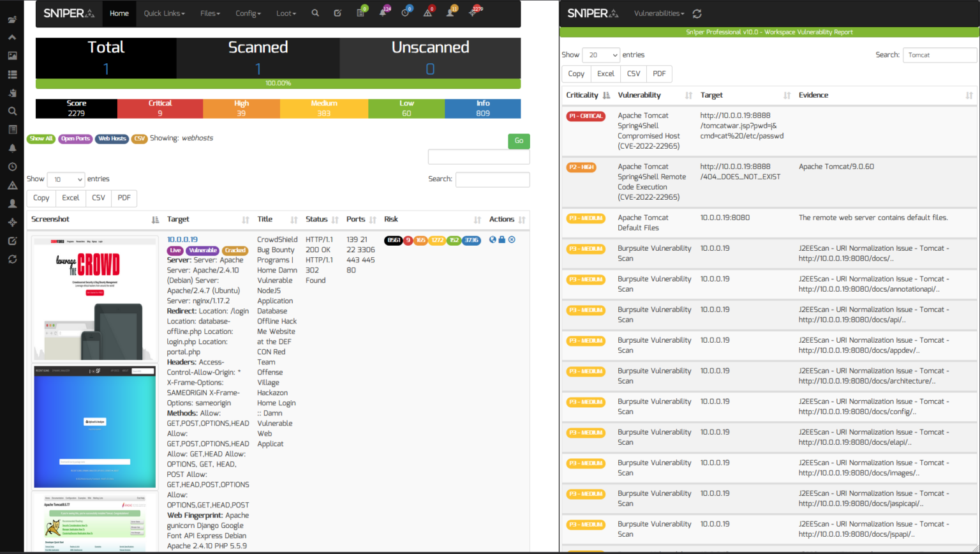Open the 10.0.0.19 target link
The image size is (980, 554).
pos(182,240)
